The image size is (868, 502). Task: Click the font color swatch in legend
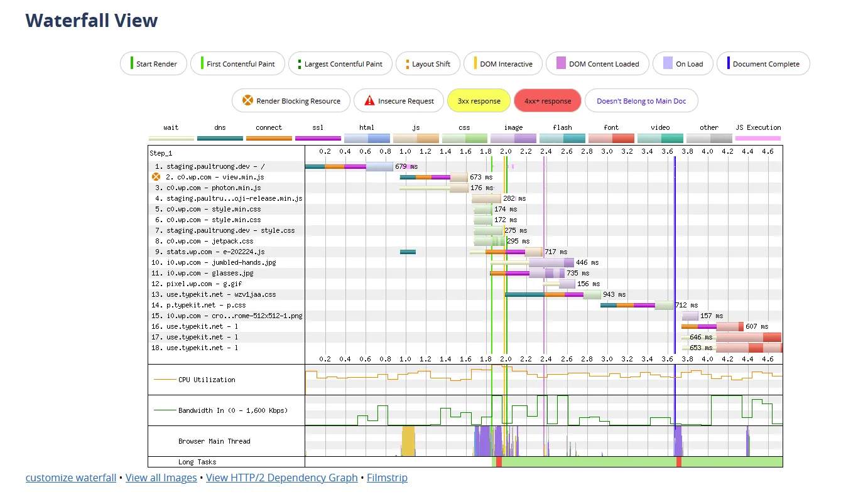point(611,138)
